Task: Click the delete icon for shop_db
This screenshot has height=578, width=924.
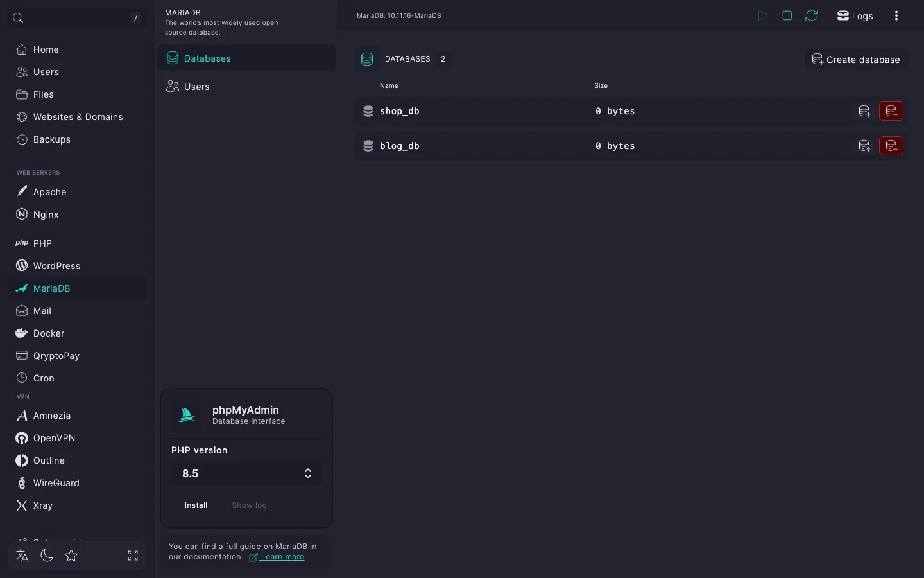Action: [x=891, y=111]
